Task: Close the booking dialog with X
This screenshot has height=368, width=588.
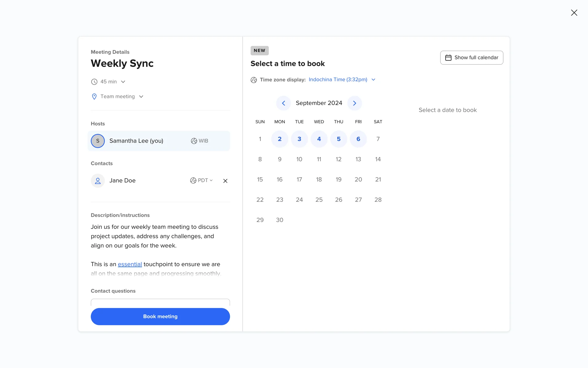Action: [x=574, y=13]
